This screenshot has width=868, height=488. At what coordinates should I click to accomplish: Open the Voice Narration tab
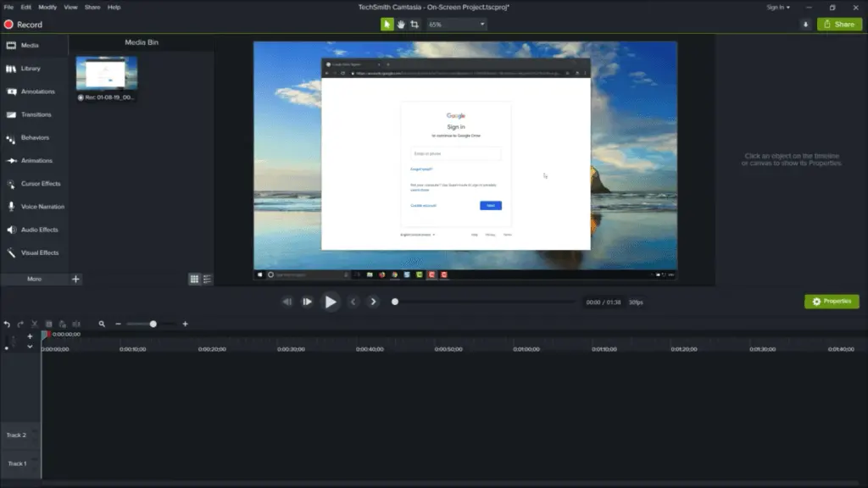(x=34, y=207)
